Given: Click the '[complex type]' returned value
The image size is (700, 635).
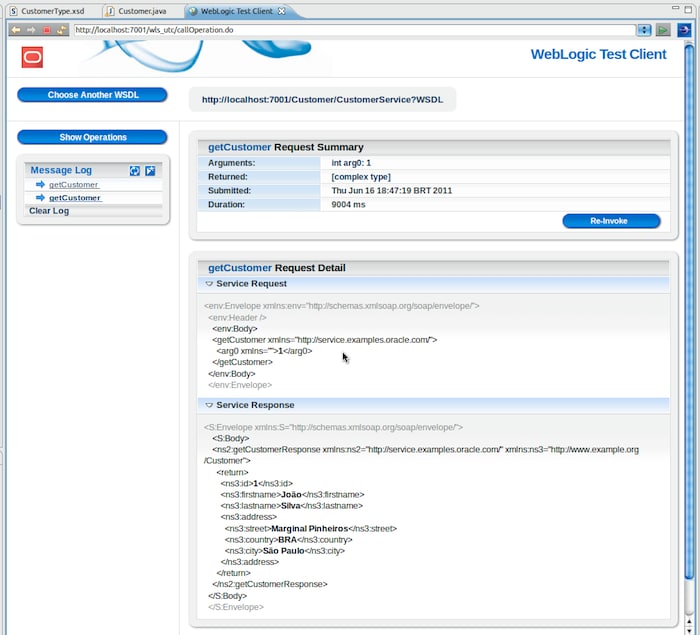Looking at the screenshot, I should coord(361,177).
